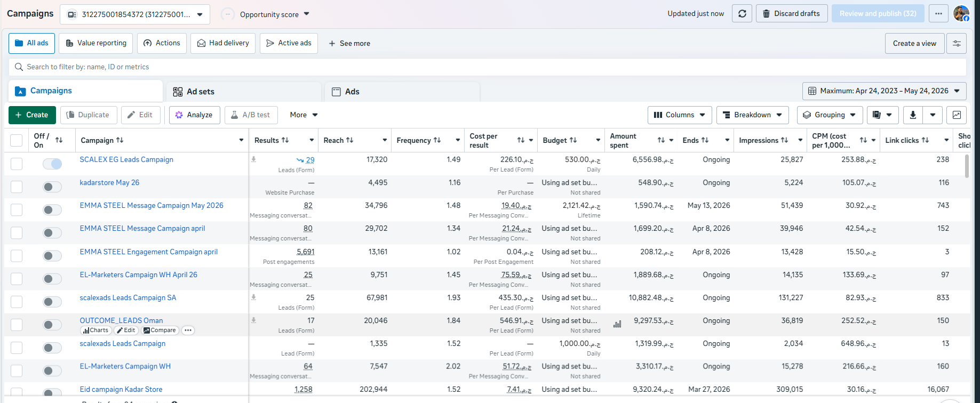Enable EL-Marketers Campaign WH April 26 toggle
980x403 pixels.
pyautogui.click(x=52, y=279)
